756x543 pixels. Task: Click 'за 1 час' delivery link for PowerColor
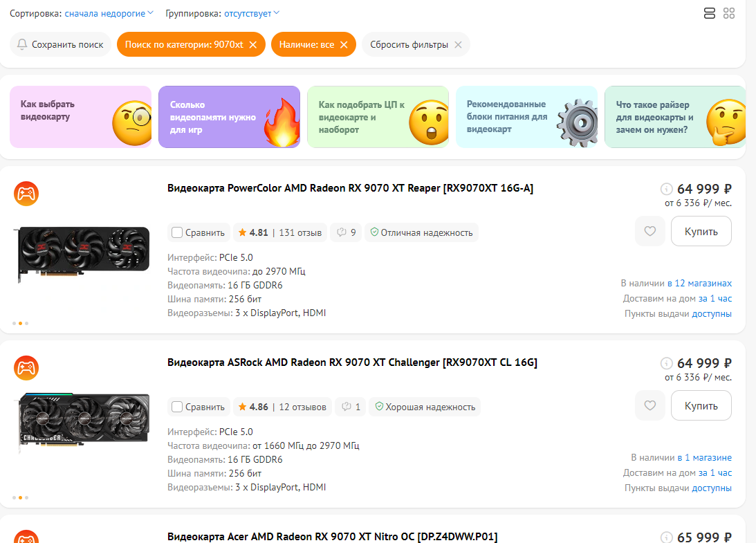[715, 299]
